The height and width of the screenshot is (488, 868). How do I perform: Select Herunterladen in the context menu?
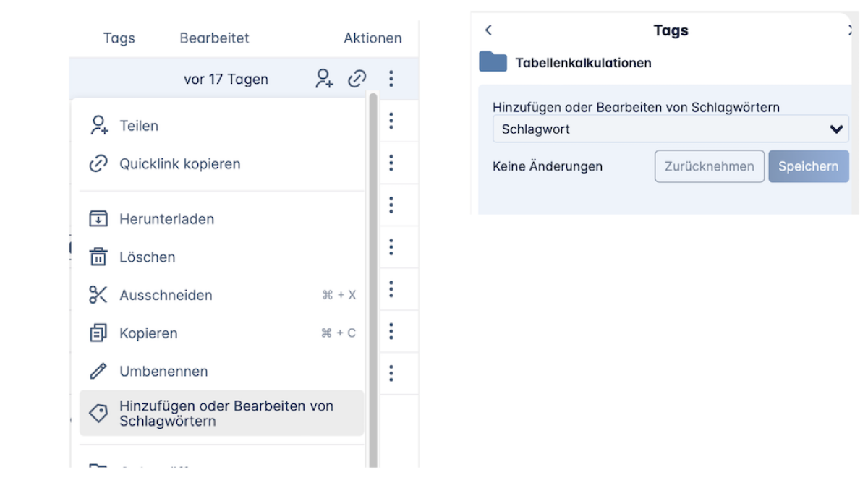tap(166, 219)
